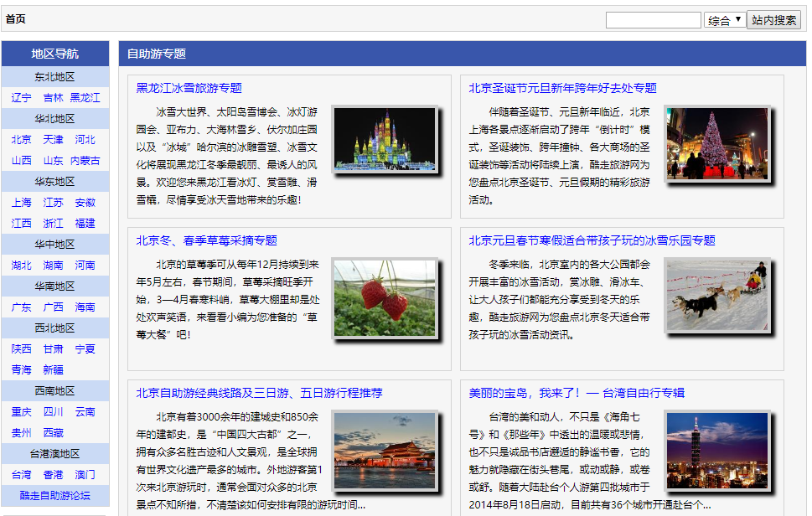Focus the site search text field
The image size is (812, 516).
[x=653, y=20]
